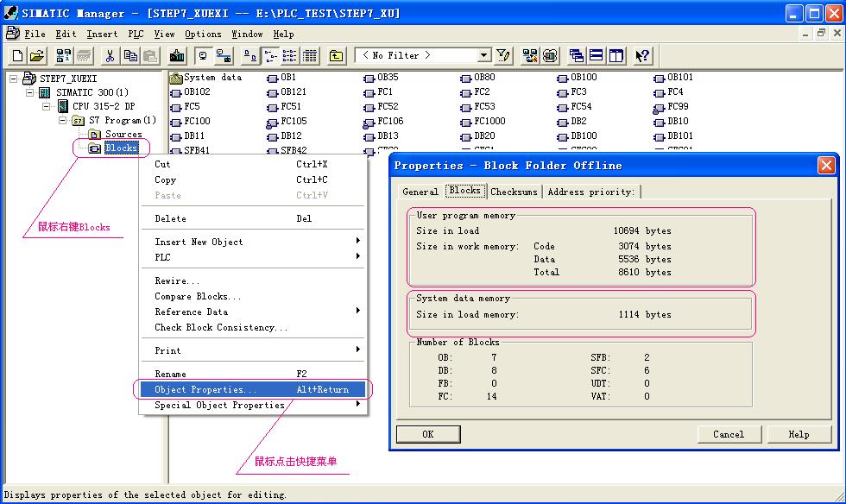Collapse the S7 Program(1) node
Viewport: 846px width, 504px height.
(x=62, y=120)
